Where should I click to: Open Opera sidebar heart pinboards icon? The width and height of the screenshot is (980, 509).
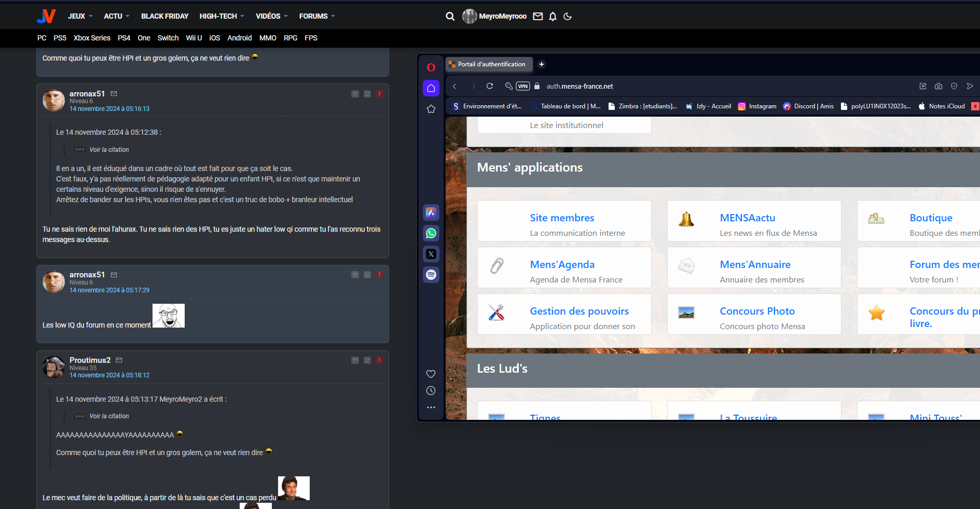pyautogui.click(x=431, y=374)
